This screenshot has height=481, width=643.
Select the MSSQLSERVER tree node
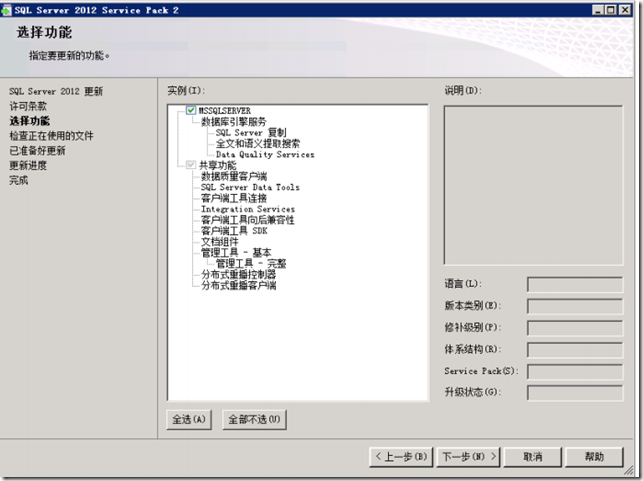(225, 111)
